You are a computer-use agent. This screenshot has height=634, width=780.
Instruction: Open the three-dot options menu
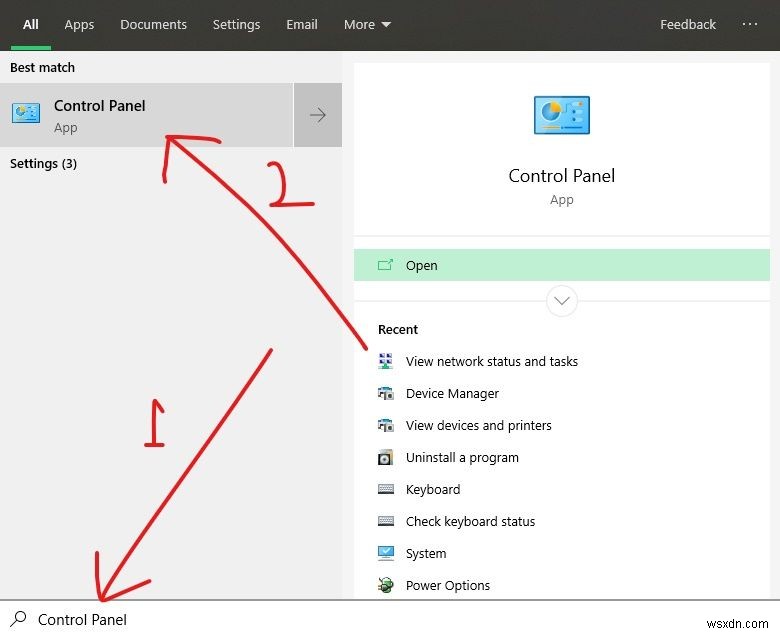click(x=749, y=24)
